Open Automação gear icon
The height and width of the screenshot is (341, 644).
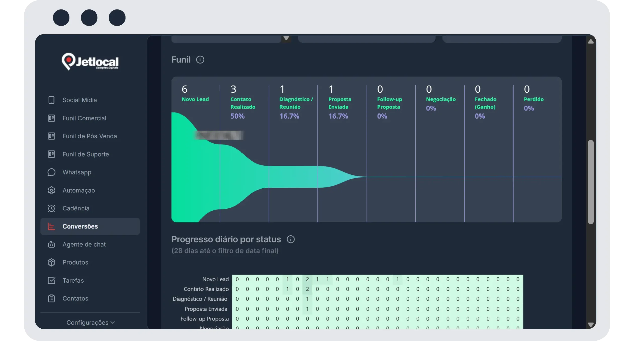point(51,190)
